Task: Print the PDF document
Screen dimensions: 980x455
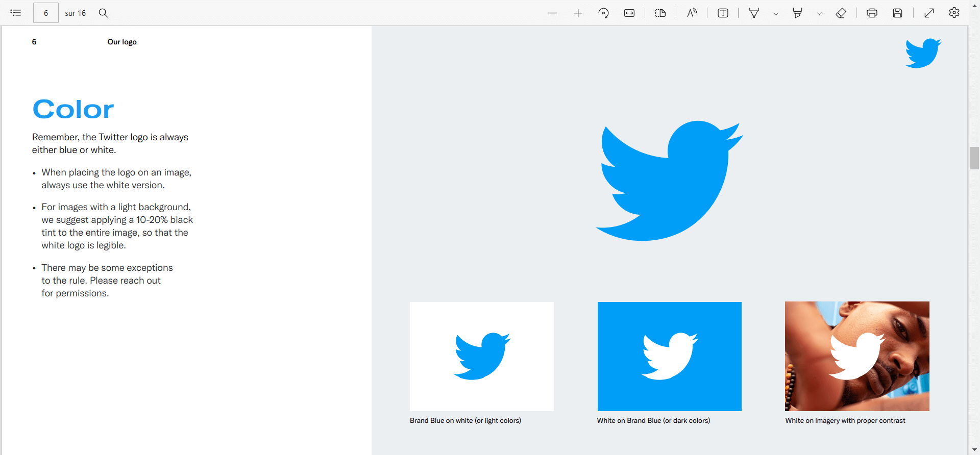Action: 872,13
